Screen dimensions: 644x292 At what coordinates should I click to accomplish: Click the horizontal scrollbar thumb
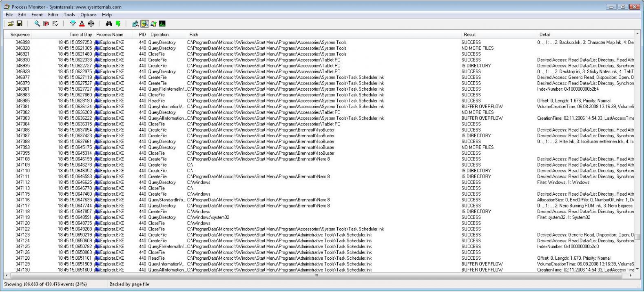(316, 276)
